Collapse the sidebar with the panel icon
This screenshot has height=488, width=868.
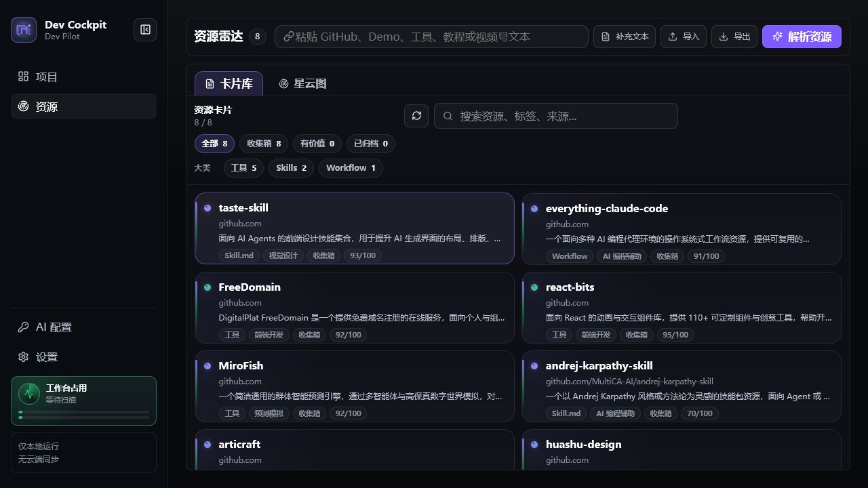[x=145, y=30]
